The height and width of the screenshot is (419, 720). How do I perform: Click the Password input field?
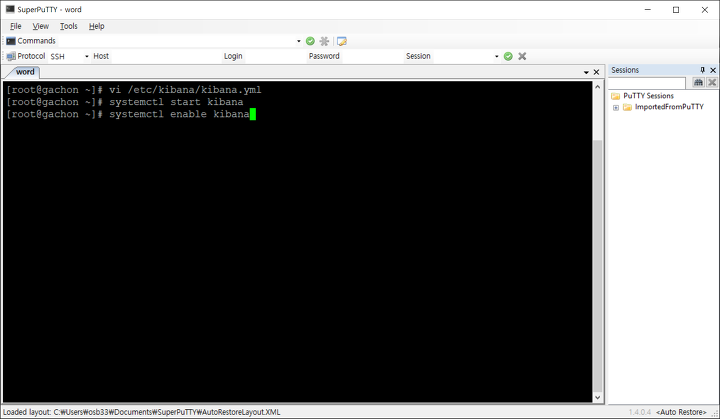coord(371,56)
